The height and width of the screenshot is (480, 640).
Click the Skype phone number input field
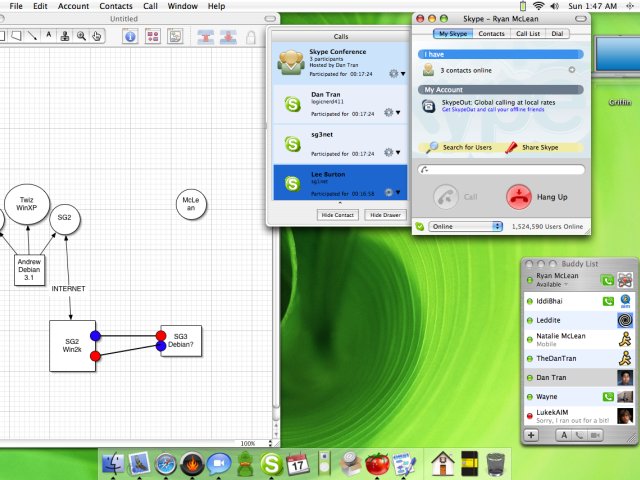(501, 170)
